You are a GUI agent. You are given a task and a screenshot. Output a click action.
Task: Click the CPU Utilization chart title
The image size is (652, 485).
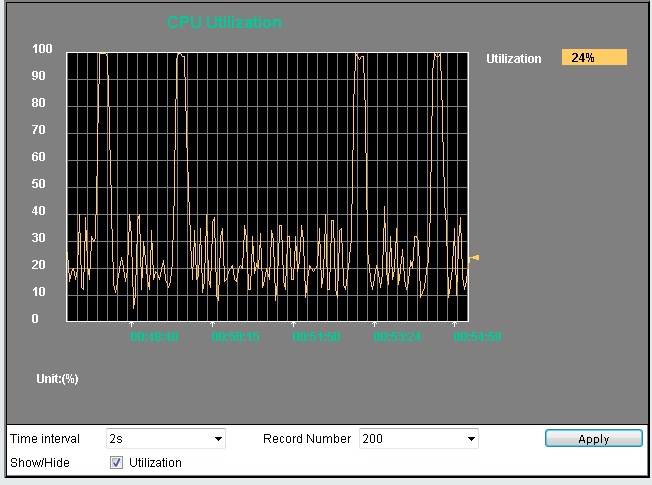[x=224, y=22]
